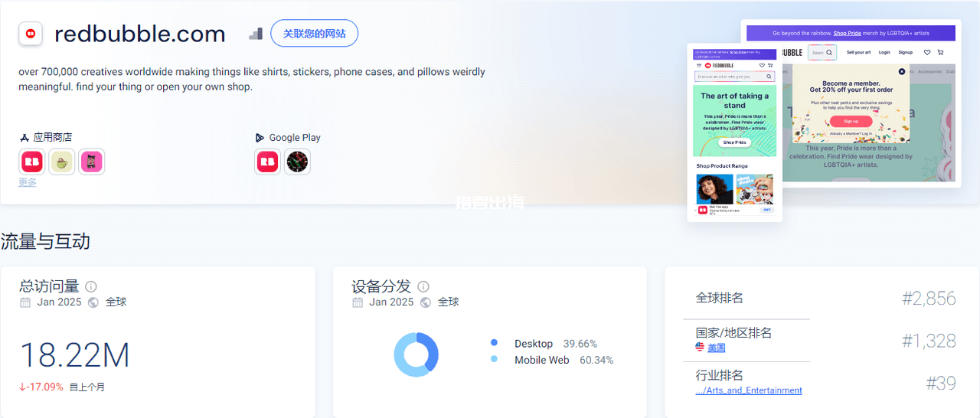The height and width of the screenshot is (418, 980).
Task: Click the 18.22M total visits value
Action: click(74, 355)
